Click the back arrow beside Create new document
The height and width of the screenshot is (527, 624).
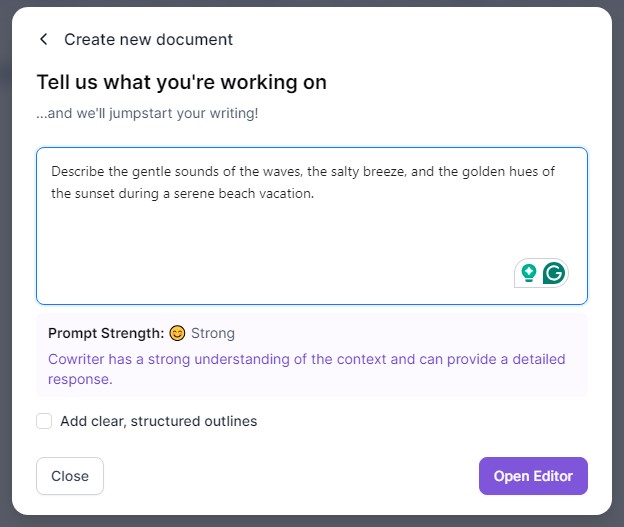click(x=43, y=39)
